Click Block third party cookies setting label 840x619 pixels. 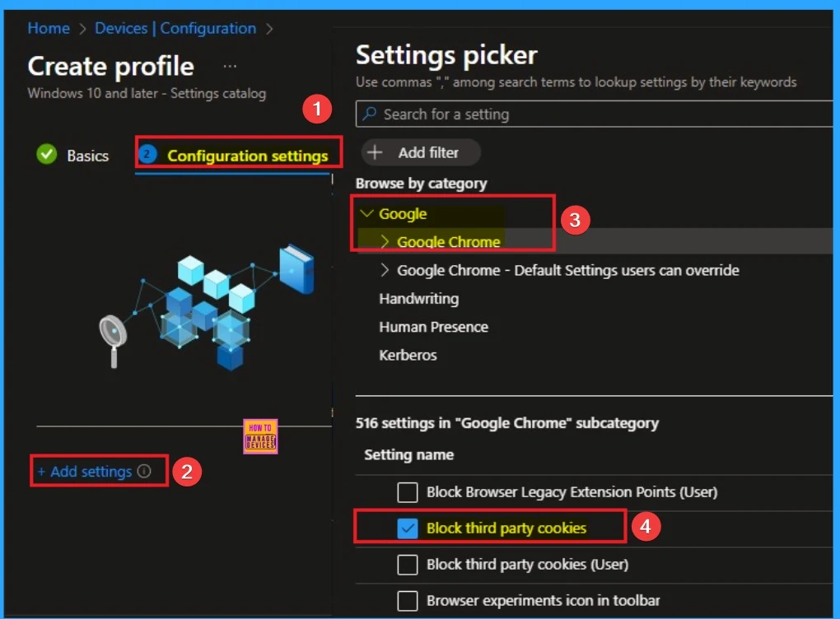[x=506, y=528]
